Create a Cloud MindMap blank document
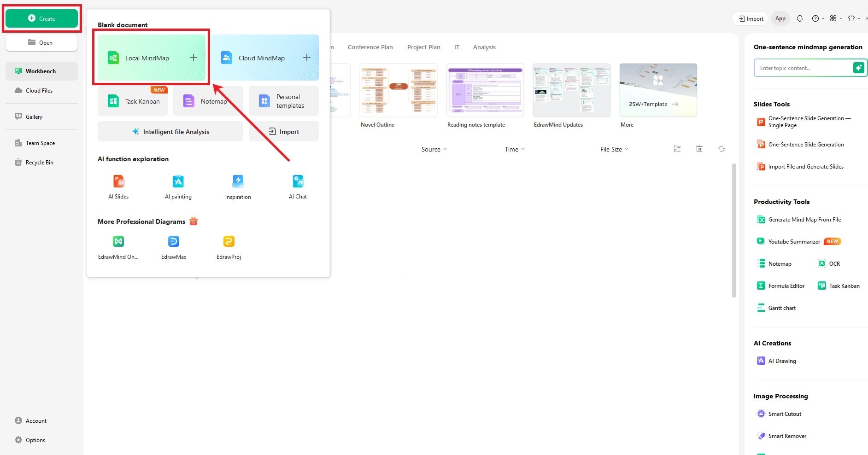 [x=265, y=58]
